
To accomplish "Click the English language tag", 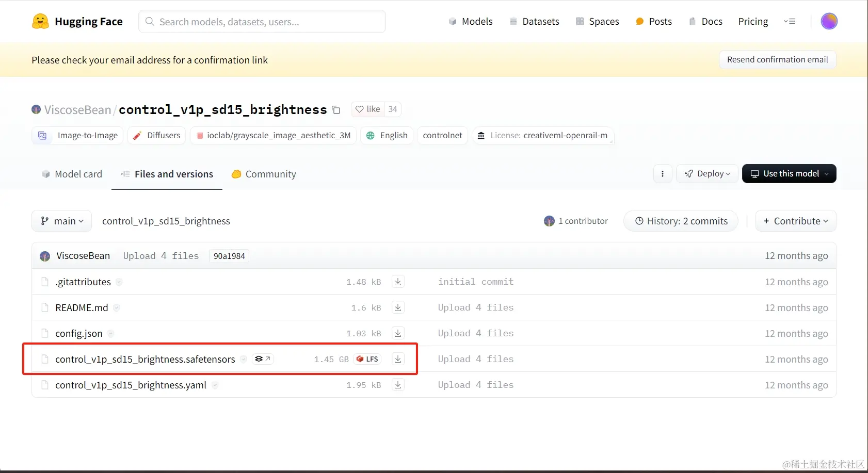I will point(387,135).
